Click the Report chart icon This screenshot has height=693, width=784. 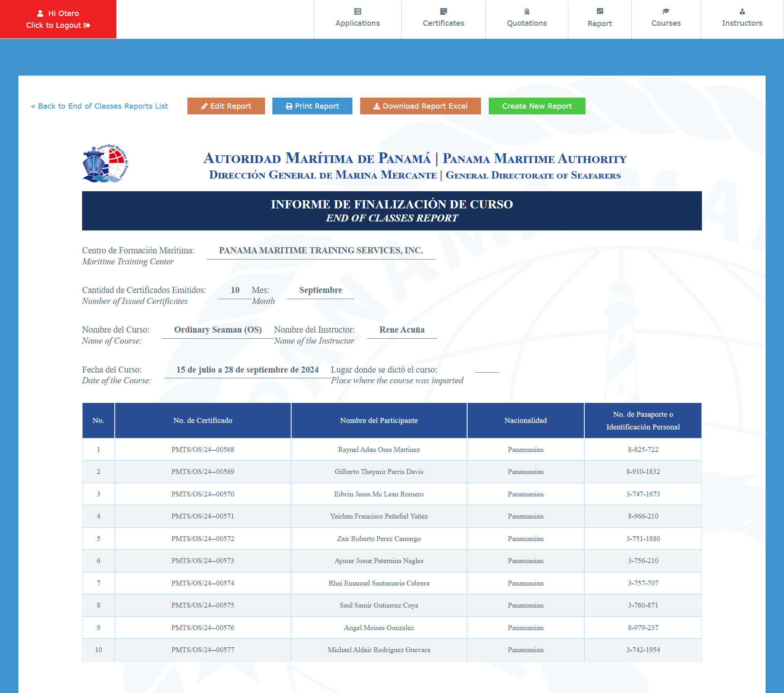pyautogui.click(x=599, y=11)
